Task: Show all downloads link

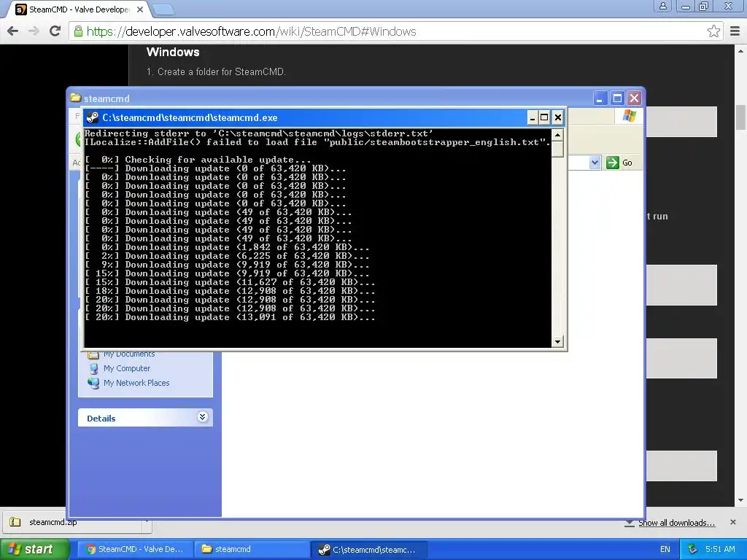Action: (676, 523)
